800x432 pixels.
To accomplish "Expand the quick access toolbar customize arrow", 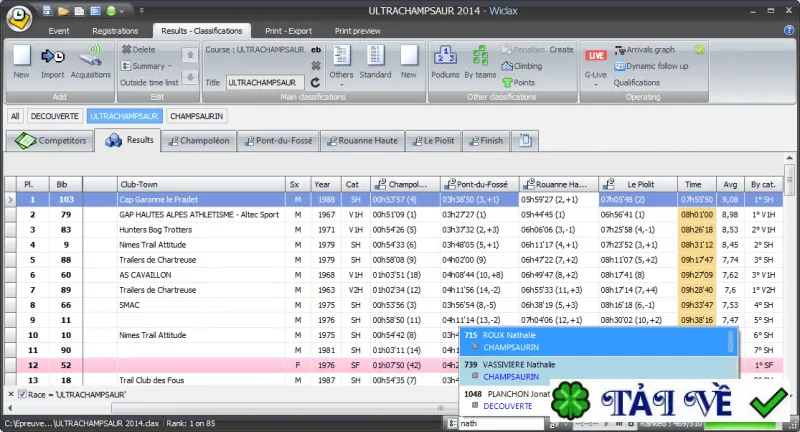I will [141, 10].
